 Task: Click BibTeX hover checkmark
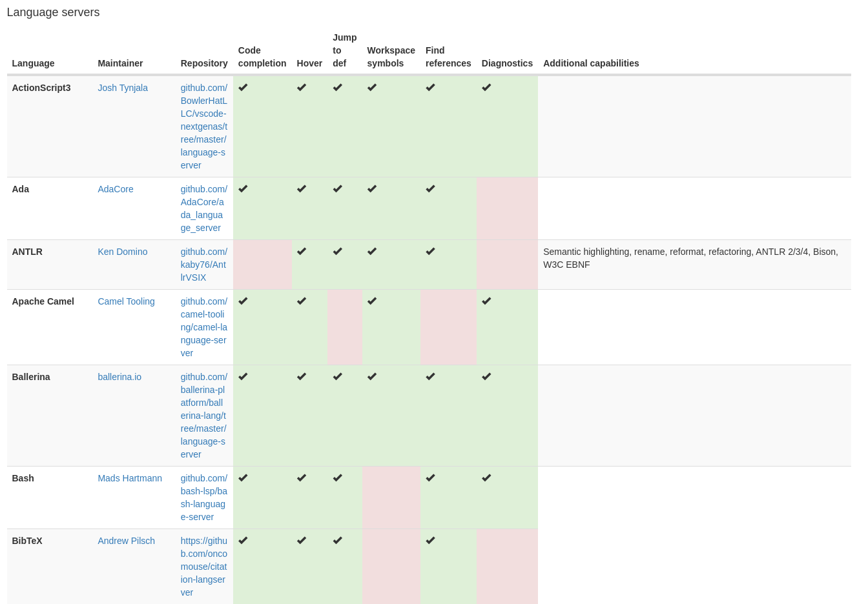tap(302, 540)
